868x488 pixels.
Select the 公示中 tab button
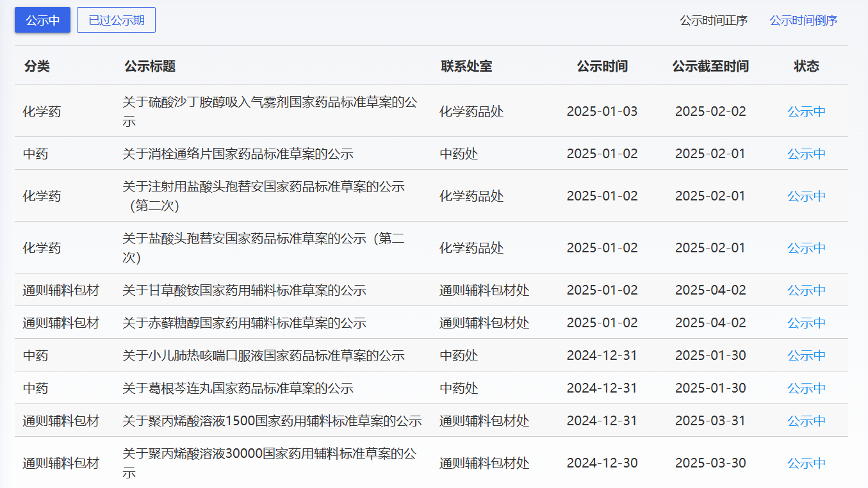tap(42, 20)
